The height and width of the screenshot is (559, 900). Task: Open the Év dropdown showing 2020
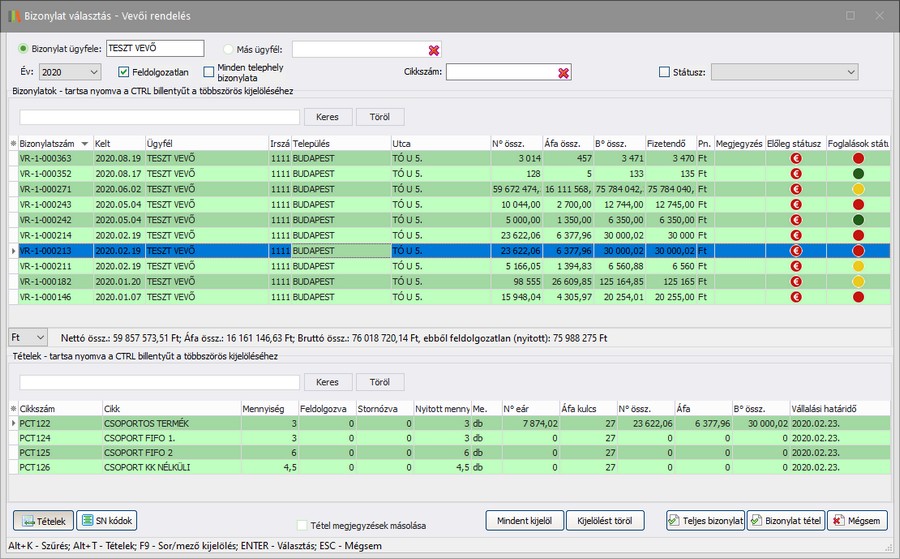pos(70,72)
